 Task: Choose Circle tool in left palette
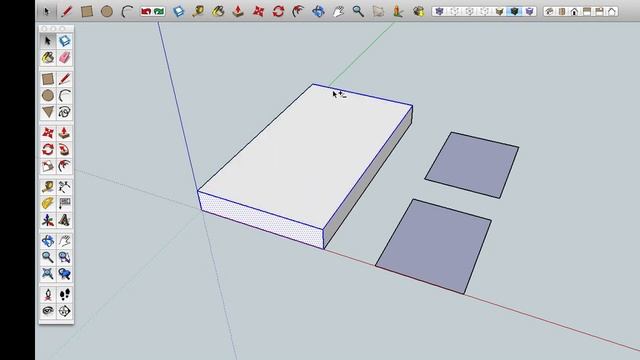point(48,96)
